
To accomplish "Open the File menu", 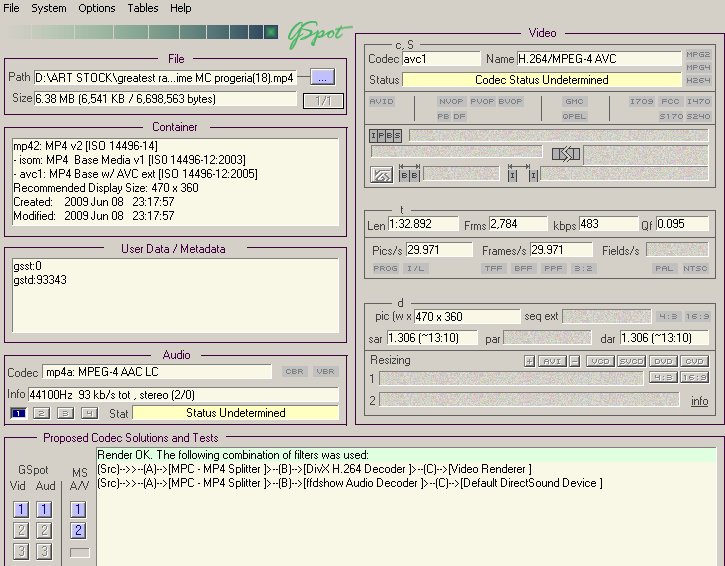I will point(11,8).
